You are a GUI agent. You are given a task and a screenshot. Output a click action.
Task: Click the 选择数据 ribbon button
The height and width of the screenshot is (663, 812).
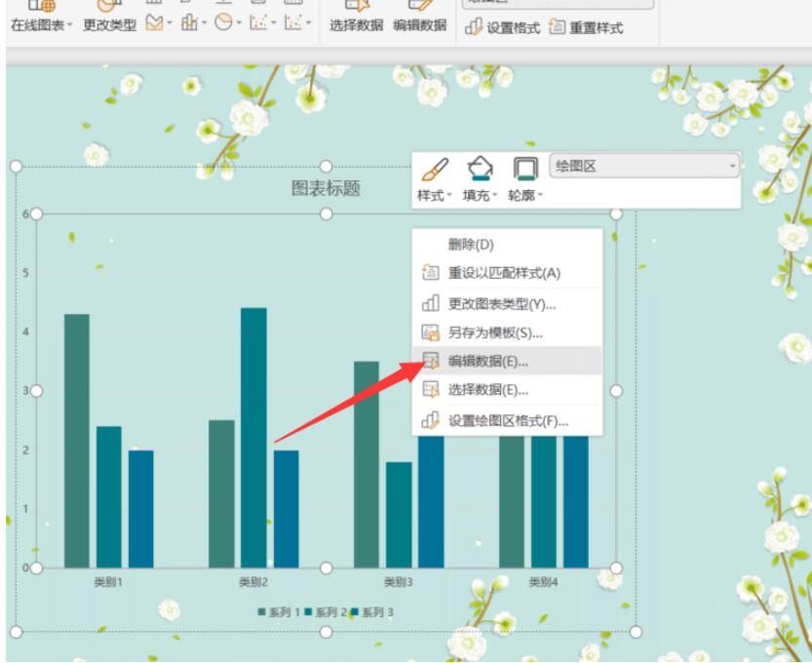357,18
